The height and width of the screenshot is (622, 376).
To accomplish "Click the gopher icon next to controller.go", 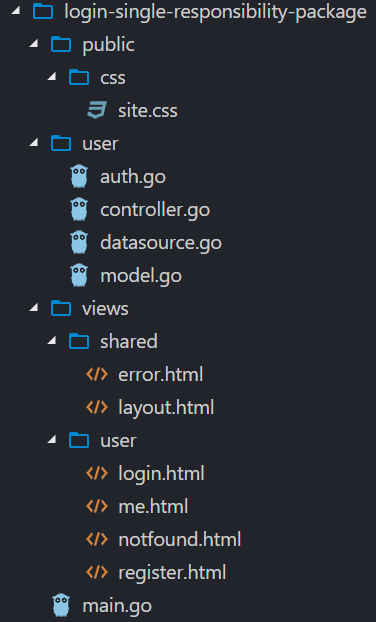I will click(x=79, y=209).
